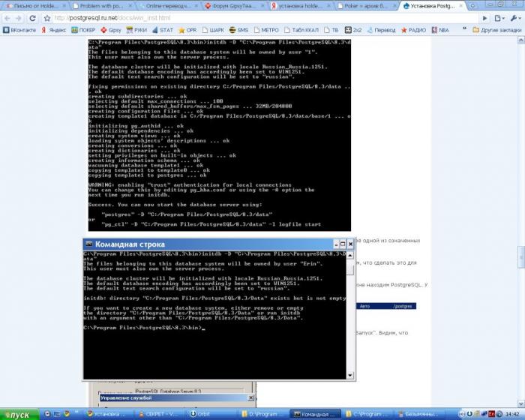Close the 'Письмо от Holde...' tab
Screen dimensions: 525x420
point(64,6)
